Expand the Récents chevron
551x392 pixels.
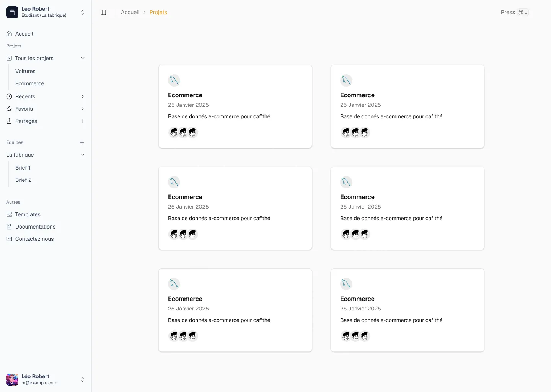pyautogui.click(x=83, y=96)
